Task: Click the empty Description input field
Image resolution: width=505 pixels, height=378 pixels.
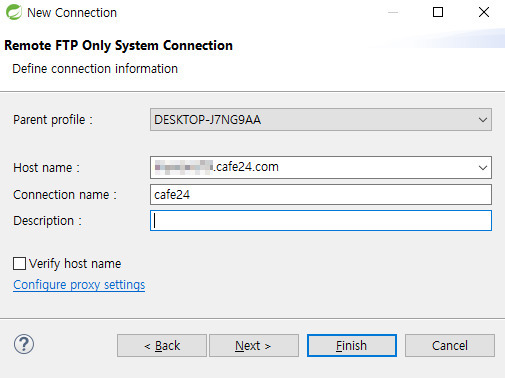Action: point(321,220)
